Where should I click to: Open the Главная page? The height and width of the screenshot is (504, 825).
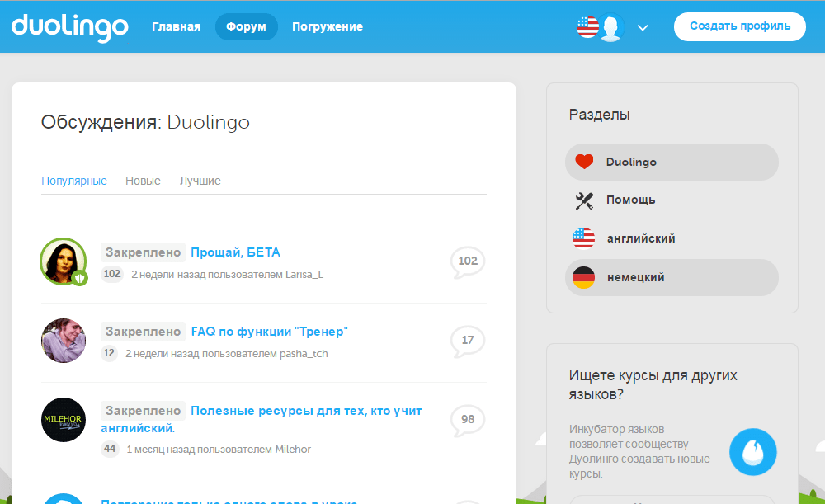coord(177,27)
